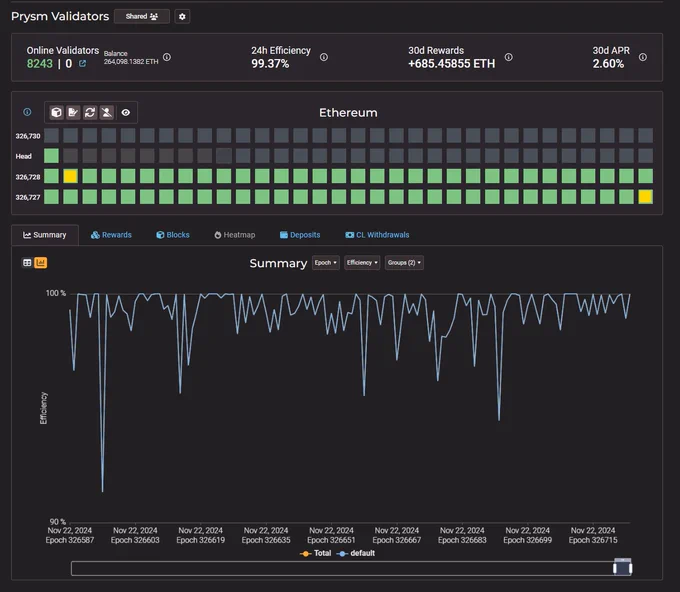Toggle the slashing filter icon
Screen dimensions: 680x592
107,113
